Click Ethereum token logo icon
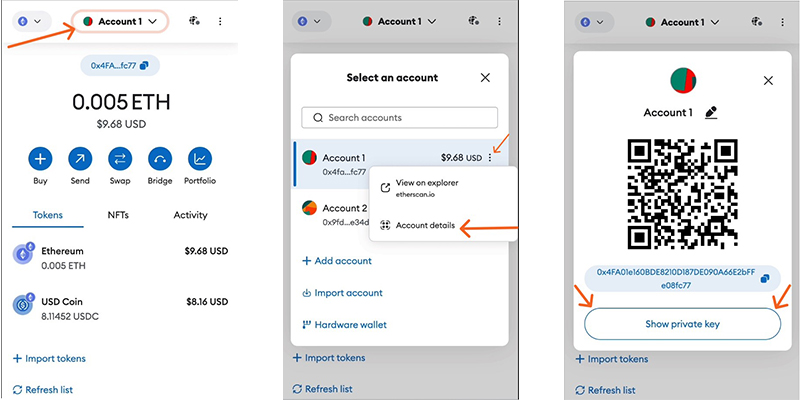This screenshot has height=400, width=800. point(23,254)
